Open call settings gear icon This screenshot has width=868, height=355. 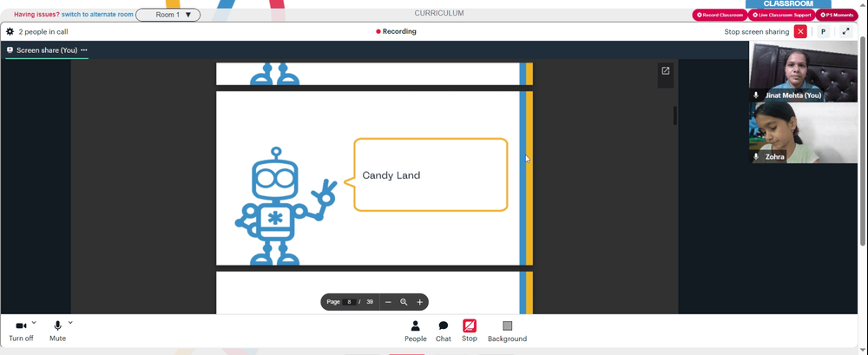[x=10, y=31]
